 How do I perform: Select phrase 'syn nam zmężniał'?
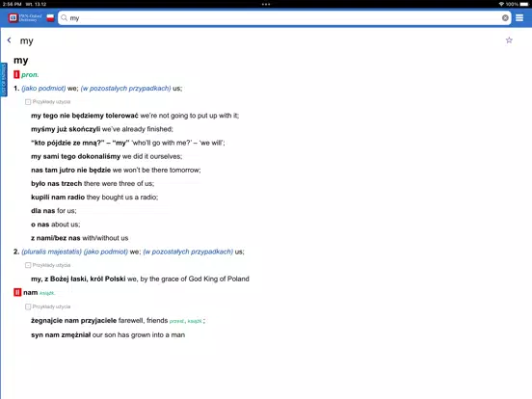coord(61,334)
